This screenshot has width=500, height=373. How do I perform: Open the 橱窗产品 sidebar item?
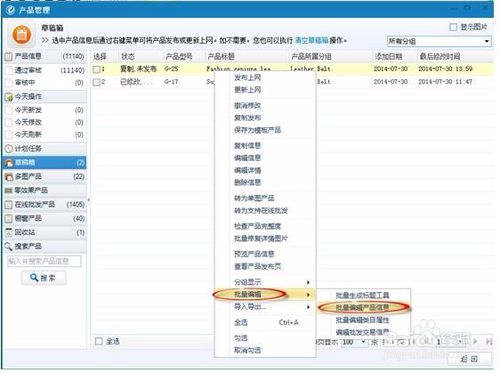(45, 219)
